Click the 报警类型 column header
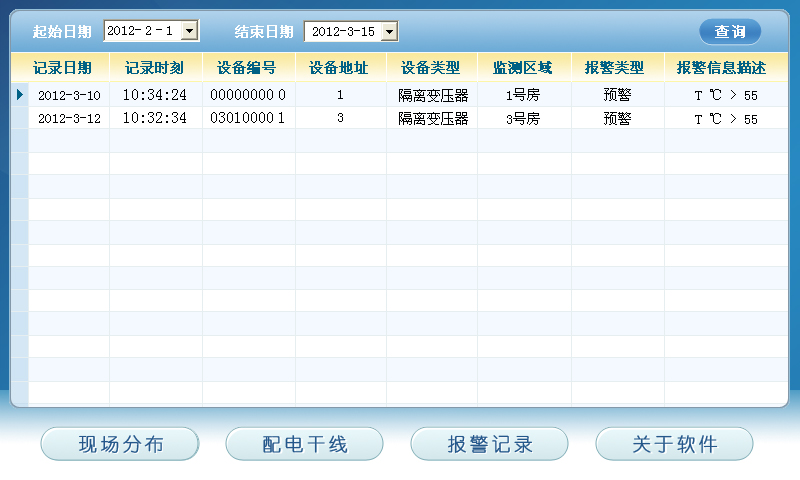The width and height of the screenshot is (800, 480). (x=616, y=68)
